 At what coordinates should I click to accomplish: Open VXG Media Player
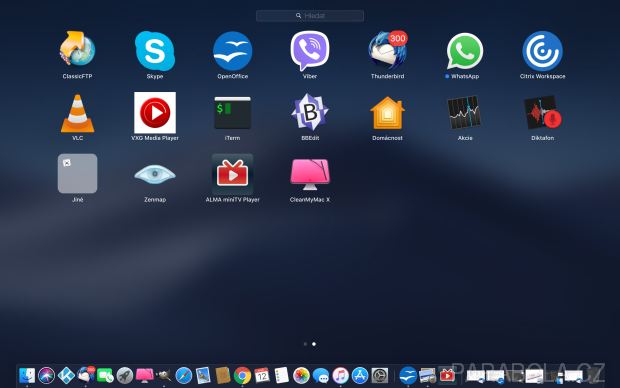[155, 113]
